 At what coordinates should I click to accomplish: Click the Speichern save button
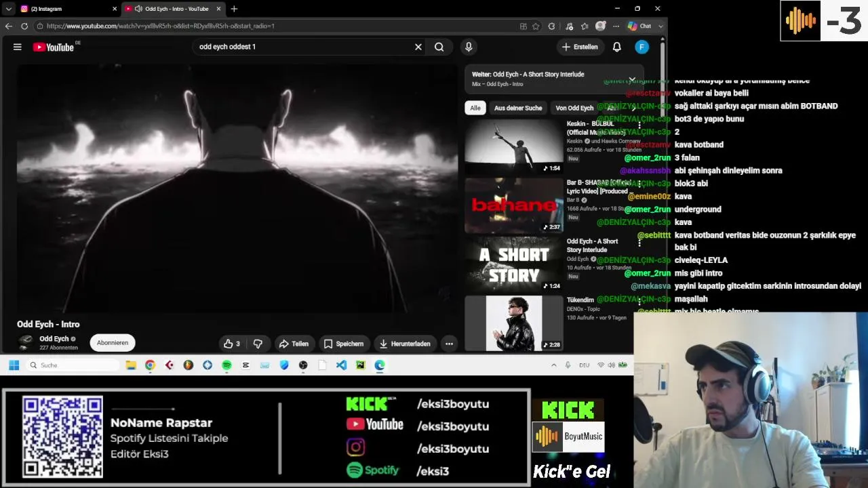click(x=344, y=344)
